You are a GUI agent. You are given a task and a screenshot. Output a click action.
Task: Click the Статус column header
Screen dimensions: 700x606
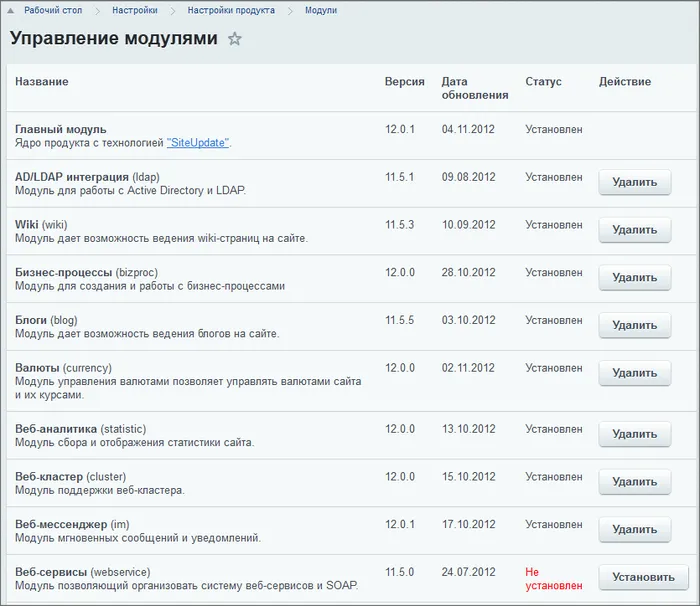point(543,82)
